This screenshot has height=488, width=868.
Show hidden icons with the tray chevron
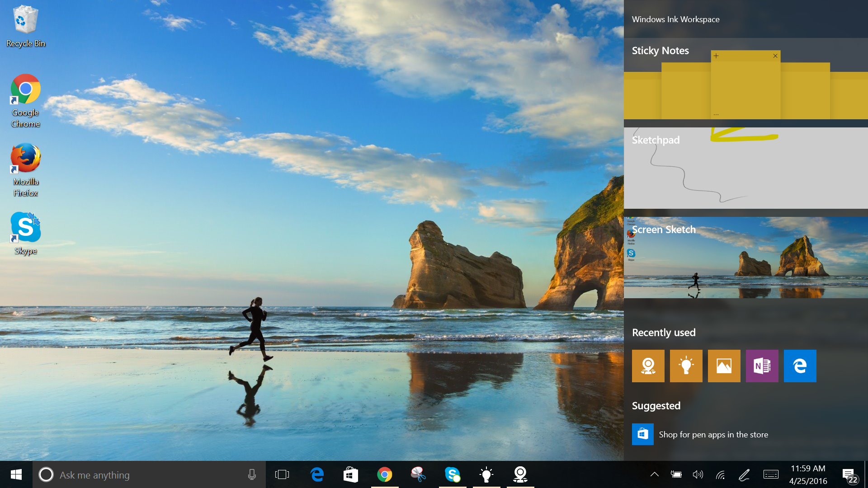[x=654, y=474]
